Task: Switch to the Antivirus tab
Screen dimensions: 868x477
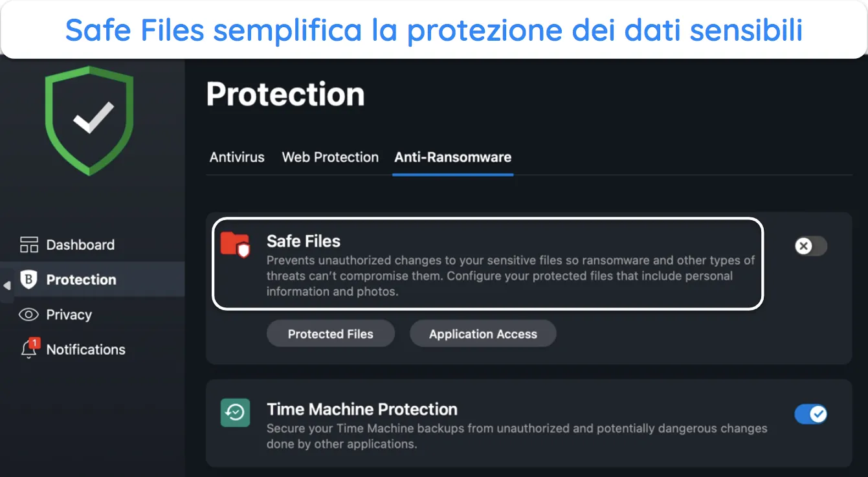Action: [237, 157]
